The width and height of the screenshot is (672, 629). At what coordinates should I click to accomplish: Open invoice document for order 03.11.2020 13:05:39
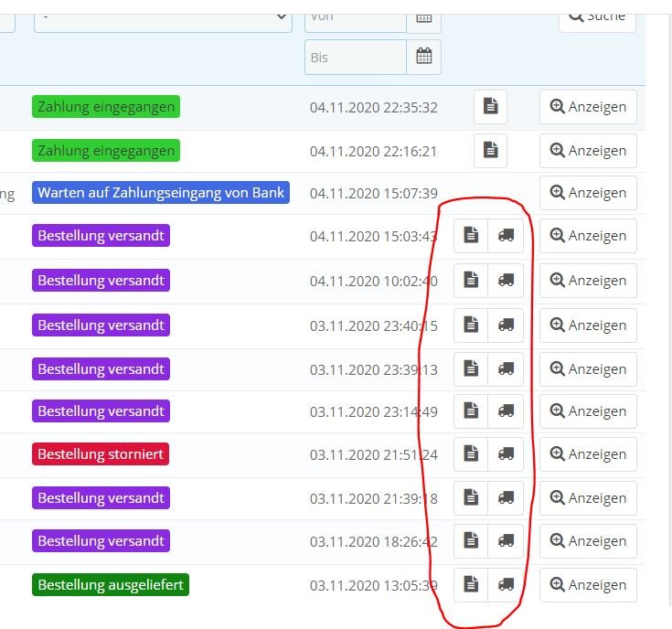point(471,585)
